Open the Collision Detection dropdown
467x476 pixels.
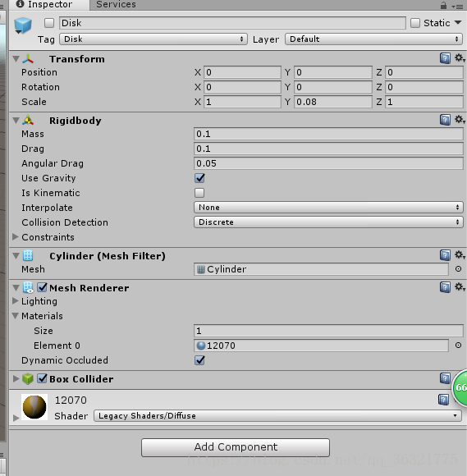(x=328, y=222)
